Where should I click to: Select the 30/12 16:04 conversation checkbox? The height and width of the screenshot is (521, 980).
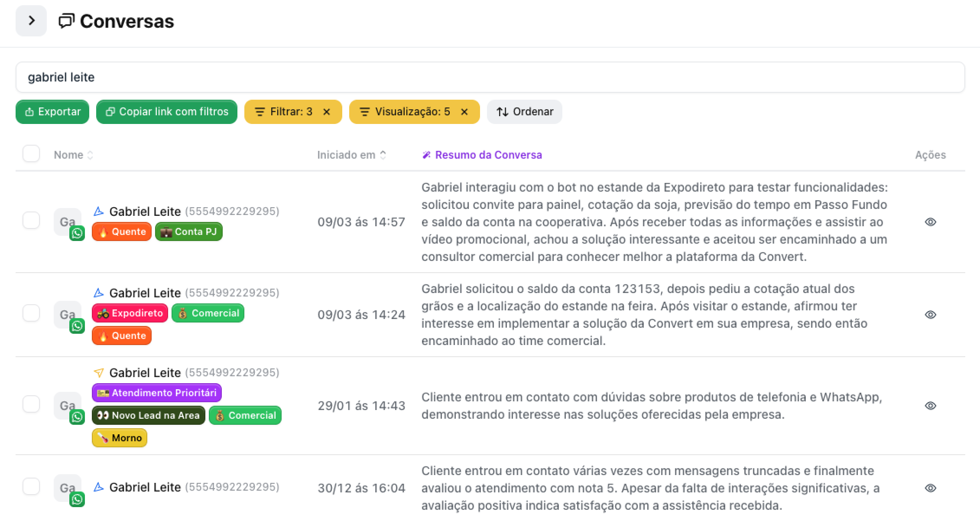point(31,487)
